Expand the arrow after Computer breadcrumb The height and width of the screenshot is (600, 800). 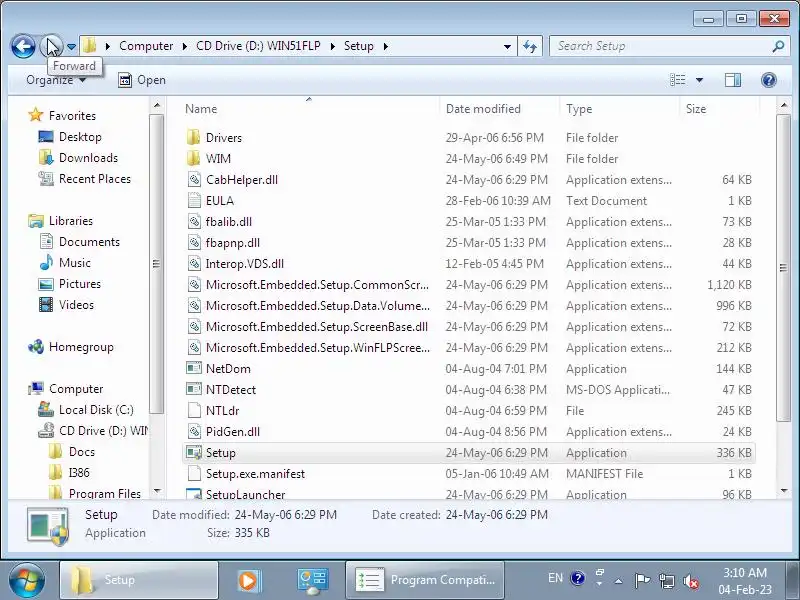click(185, 46)
